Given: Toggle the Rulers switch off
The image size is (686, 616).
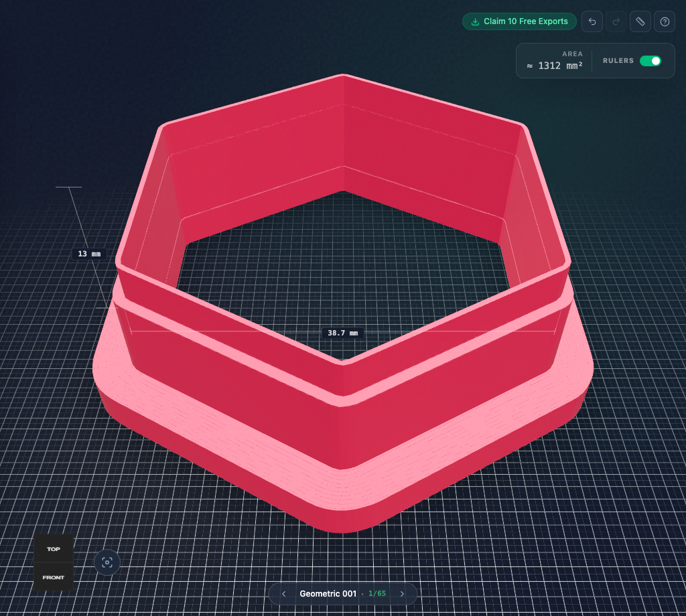Looking at the screenshot, I should pyautogui.click(x=650, y=61).
